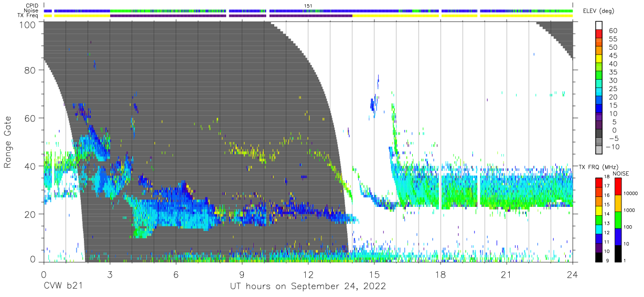Click the '6' tick on the UT hours axis
This screenshot has height=297, width=644.
tap(176, 274)
